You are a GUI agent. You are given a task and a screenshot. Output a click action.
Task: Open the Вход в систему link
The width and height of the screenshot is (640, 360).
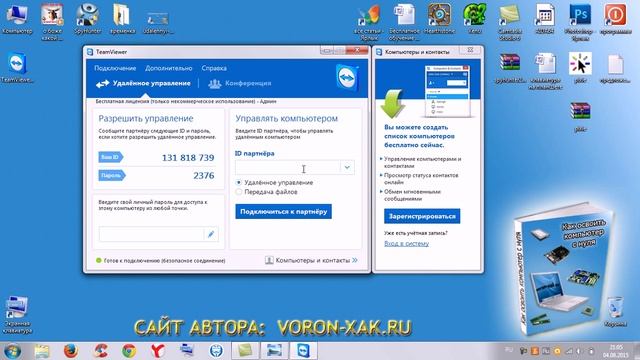(407, 243)
